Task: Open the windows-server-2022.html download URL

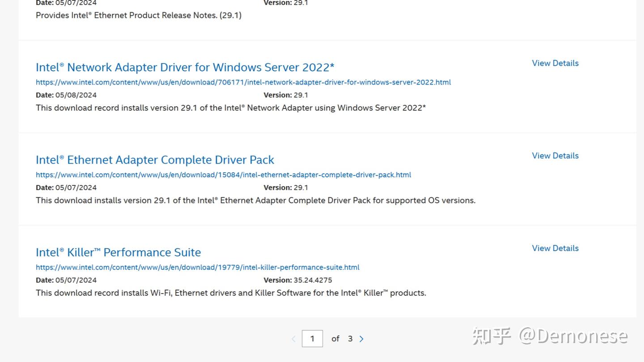Action: point(243,82)
